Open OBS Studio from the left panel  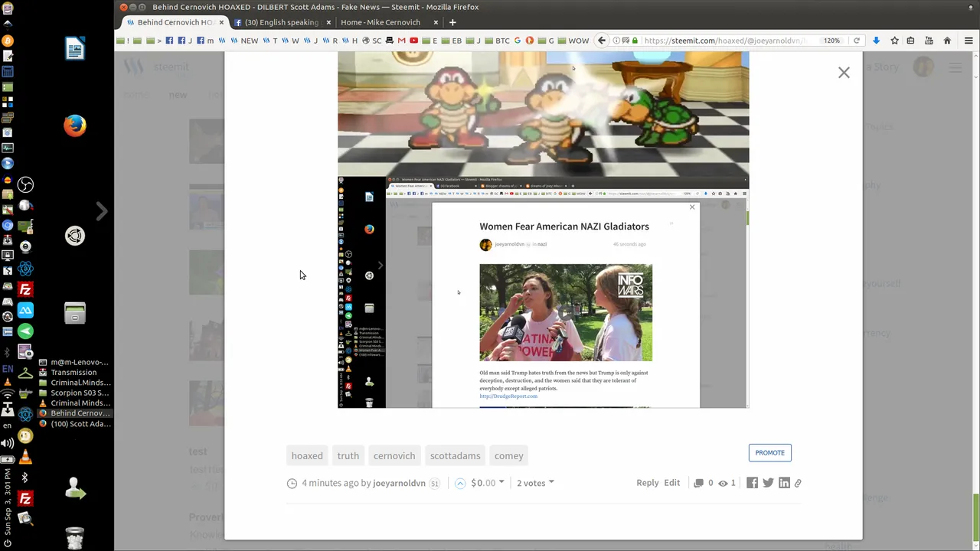pyautogui.click(x=25, y=184)
